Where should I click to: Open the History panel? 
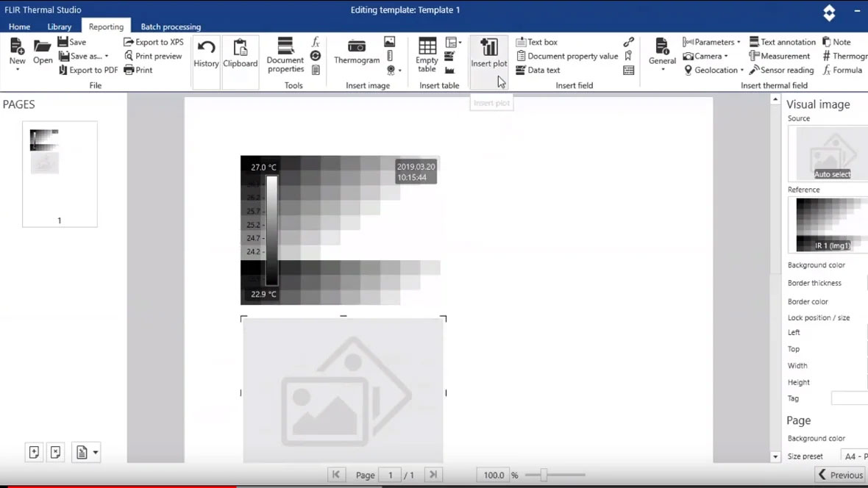tap(206, 54)
